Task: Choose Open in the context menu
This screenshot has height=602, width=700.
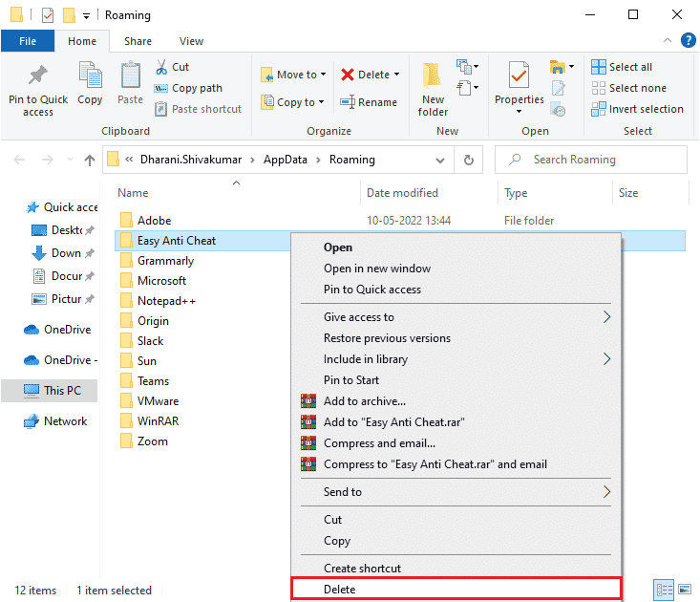Action: [x=456, y=247]
